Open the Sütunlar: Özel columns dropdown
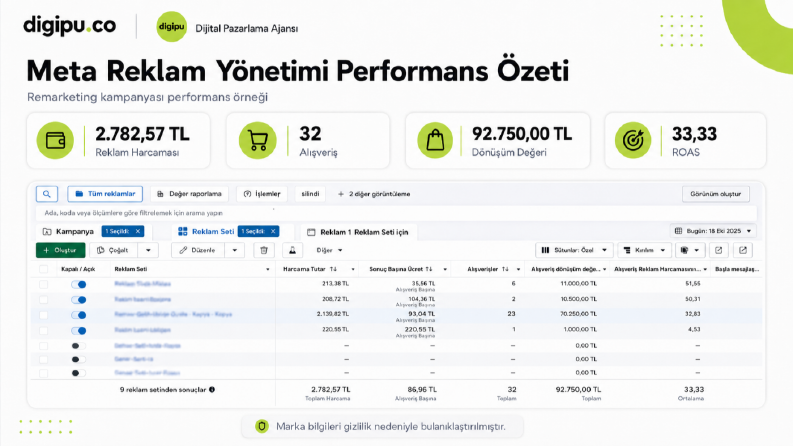Image resolution: width=793 pixels, height=446 pixels. [574, 250]
